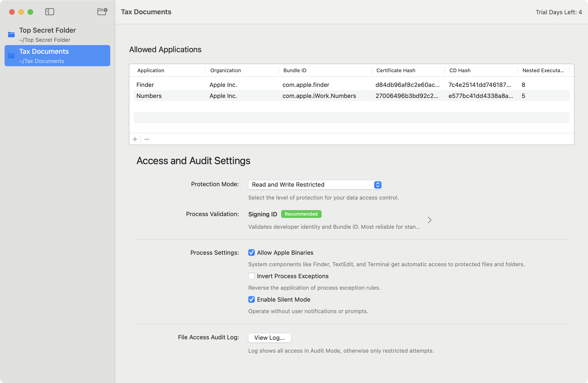The image size is (588, 383).
Task: Select the Finder application row
Action: point(352,85)
